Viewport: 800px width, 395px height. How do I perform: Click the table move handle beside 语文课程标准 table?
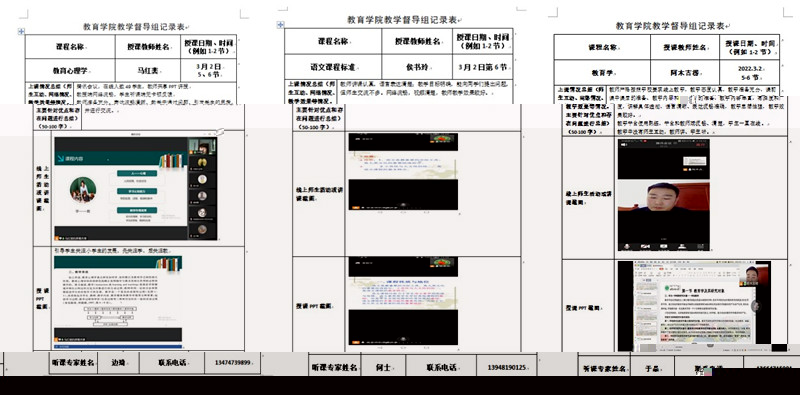tap(280, 24)
